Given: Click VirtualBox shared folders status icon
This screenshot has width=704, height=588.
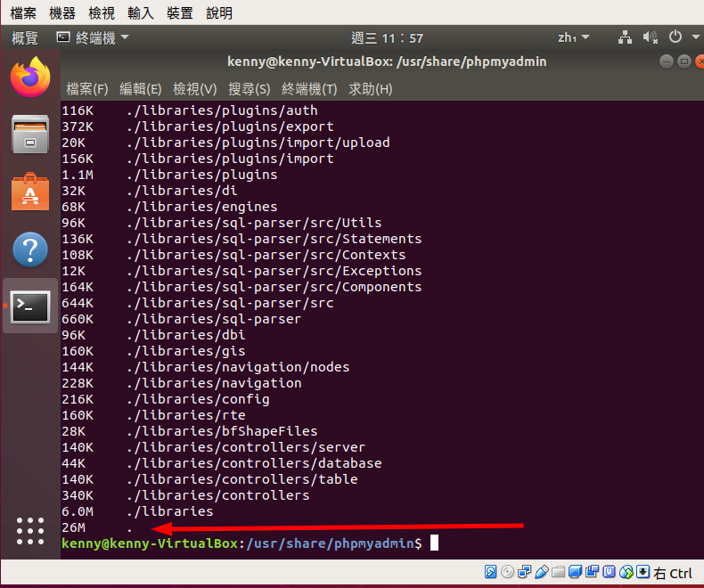Looking at the screenshot, I should [558, 572].
